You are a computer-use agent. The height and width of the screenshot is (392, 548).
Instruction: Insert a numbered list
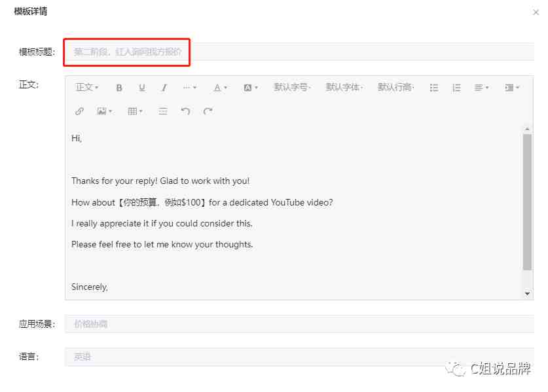(456, 88)
